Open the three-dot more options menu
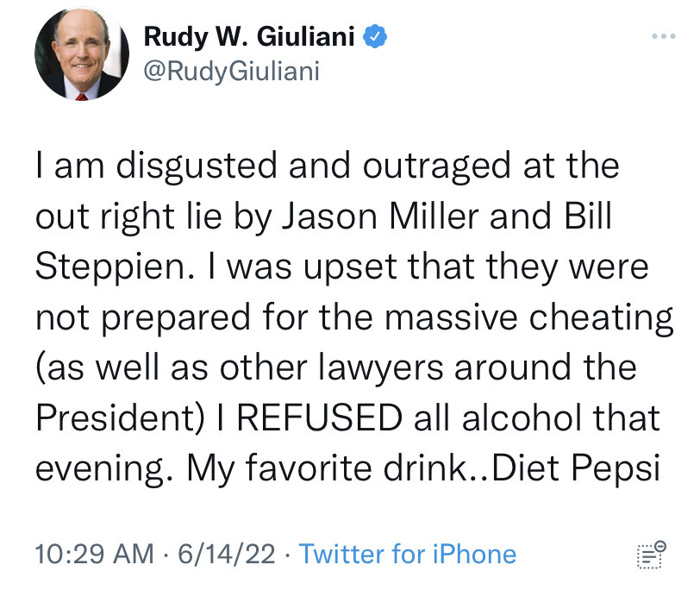Screen dimensions: 700x590 tap(662, 36)
